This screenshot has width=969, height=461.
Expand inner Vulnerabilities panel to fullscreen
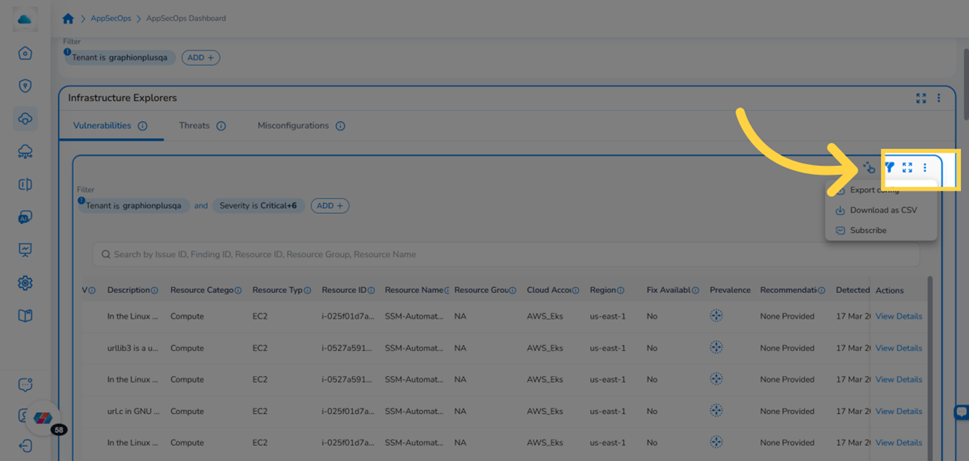pos(907,167)
